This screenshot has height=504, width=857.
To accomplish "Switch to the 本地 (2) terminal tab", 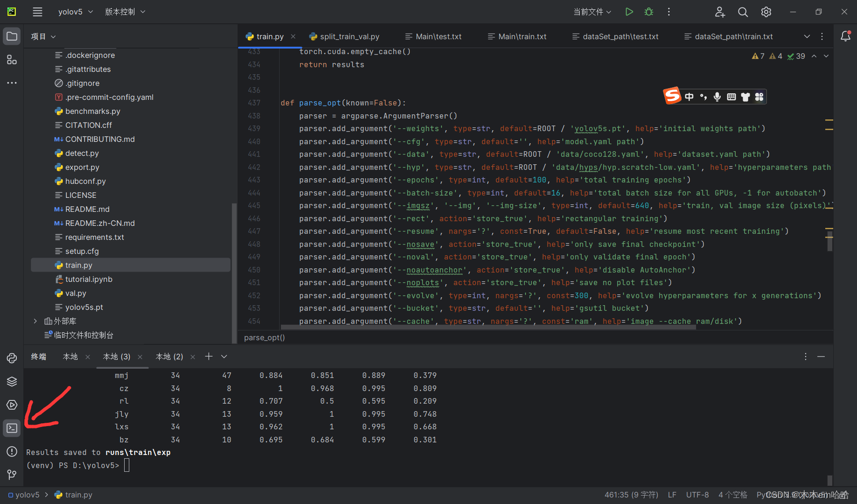I will pos(169,357).
